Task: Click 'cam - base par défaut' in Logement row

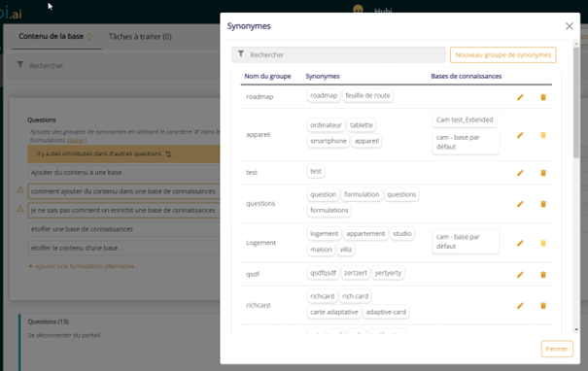Action: tap(466, 242)
